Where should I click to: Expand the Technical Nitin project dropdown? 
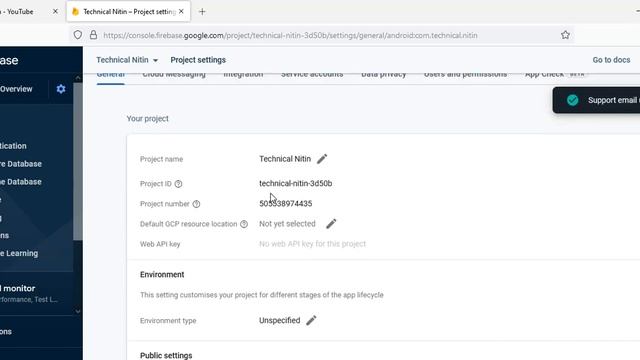tap(127, 60)
